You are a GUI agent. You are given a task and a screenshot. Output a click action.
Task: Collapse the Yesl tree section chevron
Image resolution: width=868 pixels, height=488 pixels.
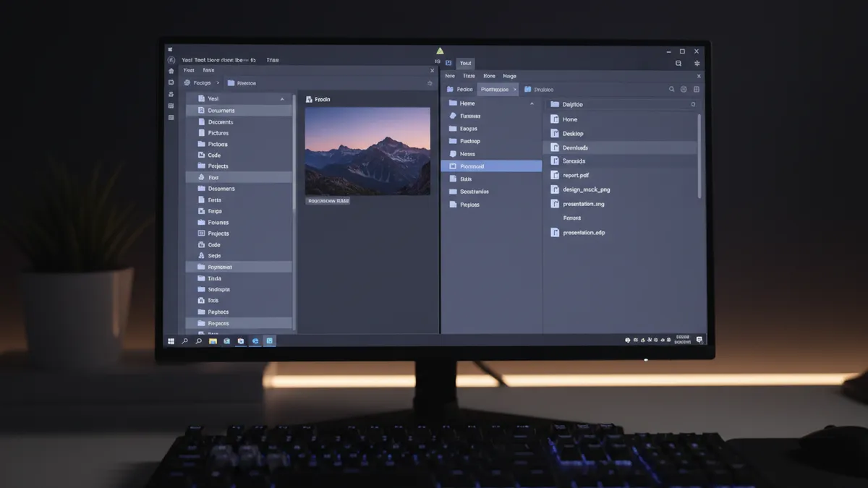tap(282, 98)
